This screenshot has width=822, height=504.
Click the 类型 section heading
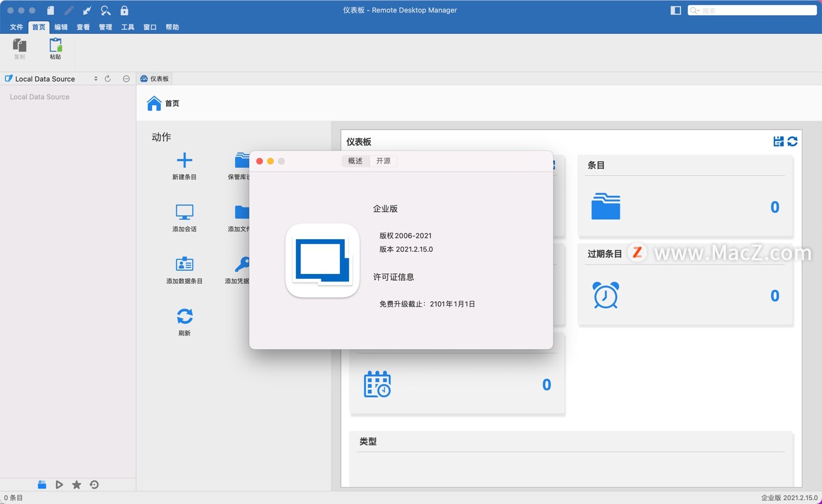tap(368, 442)
